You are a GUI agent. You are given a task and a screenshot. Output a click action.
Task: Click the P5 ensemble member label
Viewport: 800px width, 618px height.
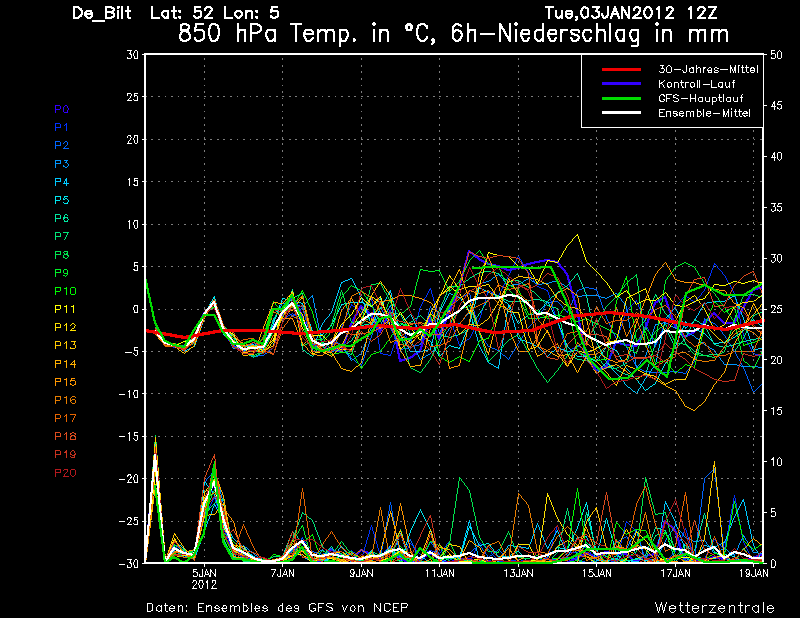(62, 200)
